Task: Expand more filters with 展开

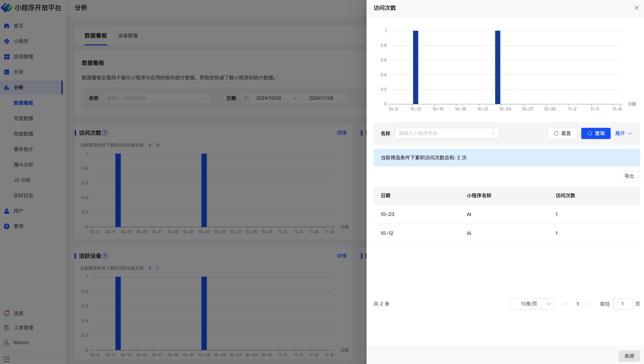Action: tap(623, 133)
